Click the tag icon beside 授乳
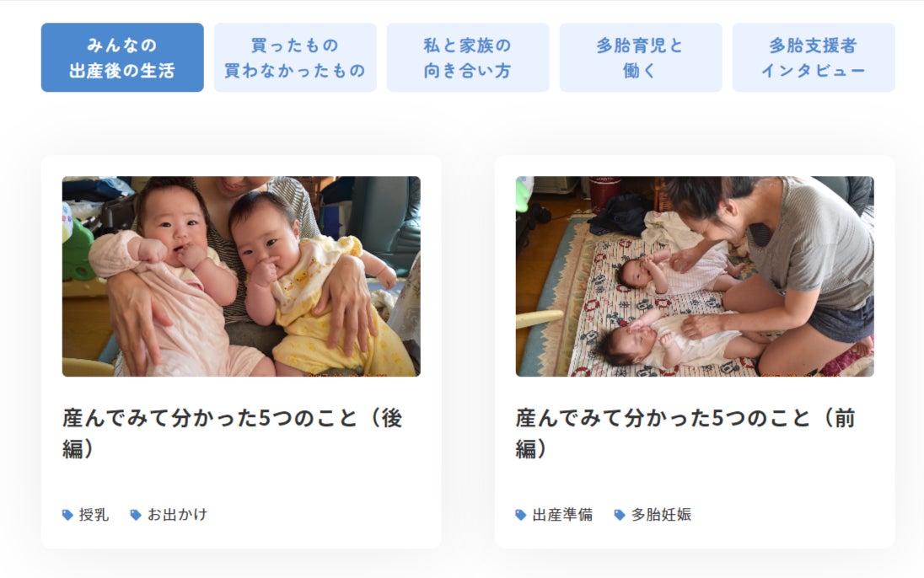This screenshot has height=578, width=924. pyautogui.click(x=67, y=515)
